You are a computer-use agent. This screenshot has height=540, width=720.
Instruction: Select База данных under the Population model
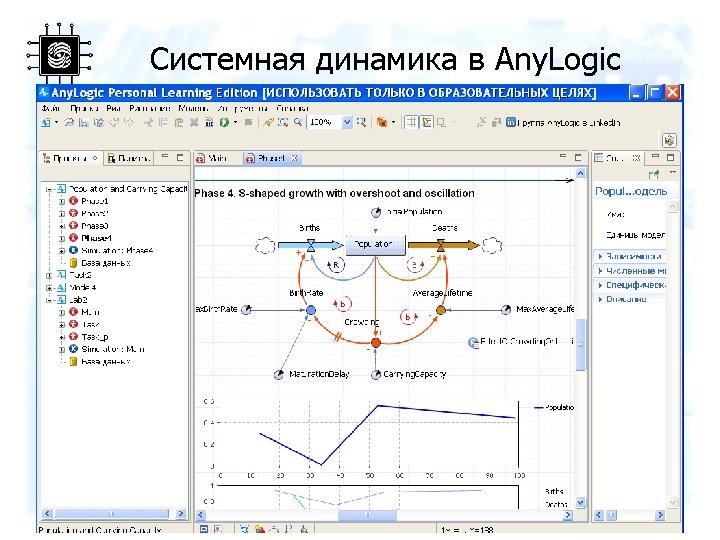pos(106,263)
